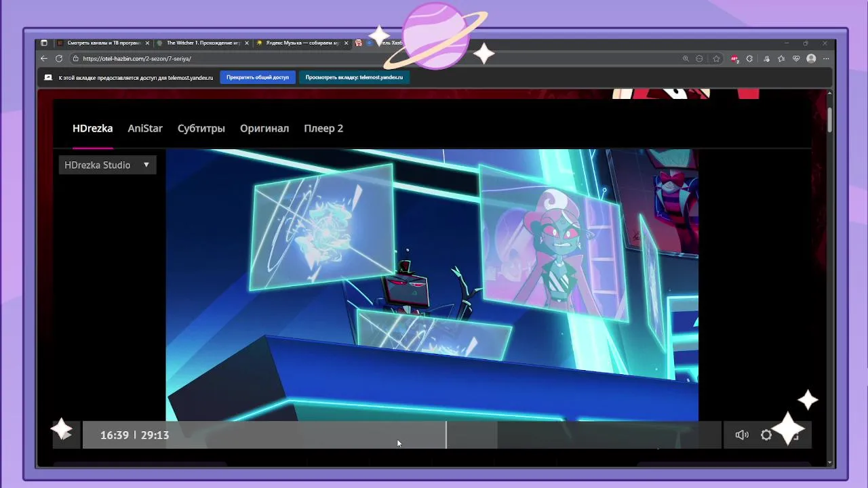This screenshot has width=868, height=488.
Task: Click the sharing notice text for telemost.yandex.ru
Action: 136,77
